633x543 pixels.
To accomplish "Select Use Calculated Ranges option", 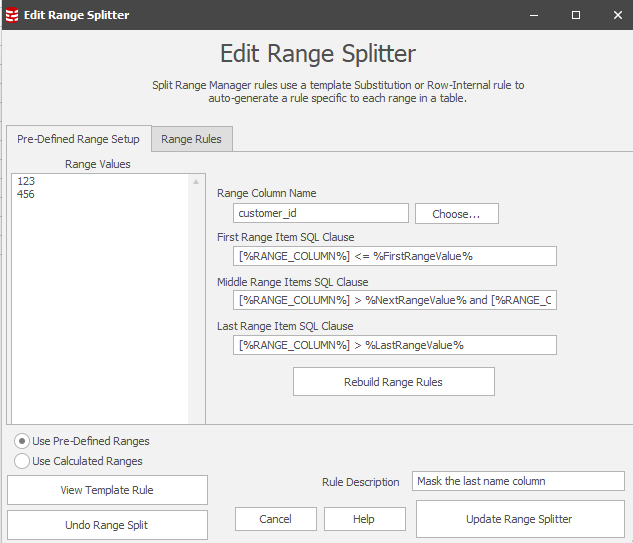I will (22, 461).
